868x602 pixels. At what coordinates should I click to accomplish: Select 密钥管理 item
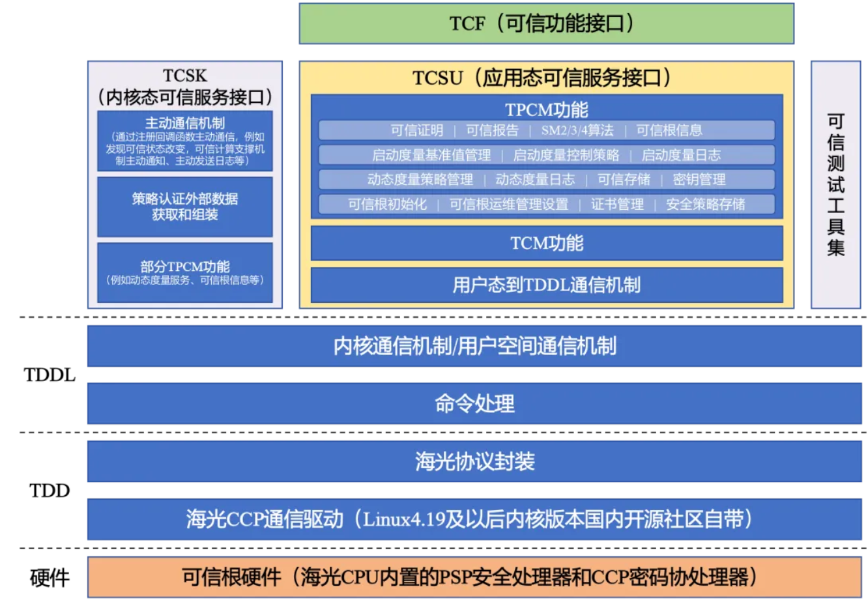(699, 180)
